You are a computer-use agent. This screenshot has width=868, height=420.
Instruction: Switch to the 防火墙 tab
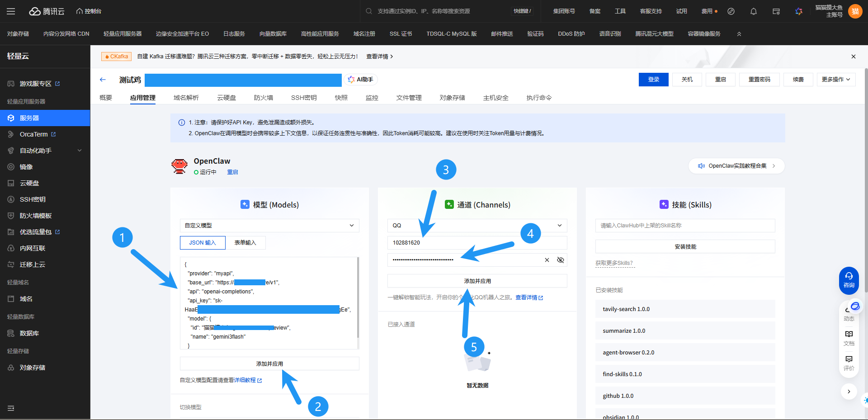pos(263,98)
